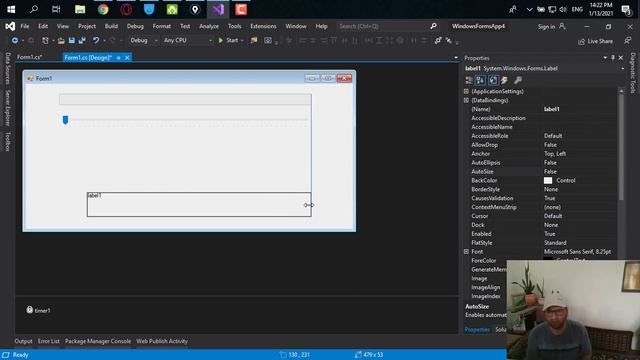Click the Visual Studio logo icon
This screenshot has height=360, width=640.
pos(10,26)
